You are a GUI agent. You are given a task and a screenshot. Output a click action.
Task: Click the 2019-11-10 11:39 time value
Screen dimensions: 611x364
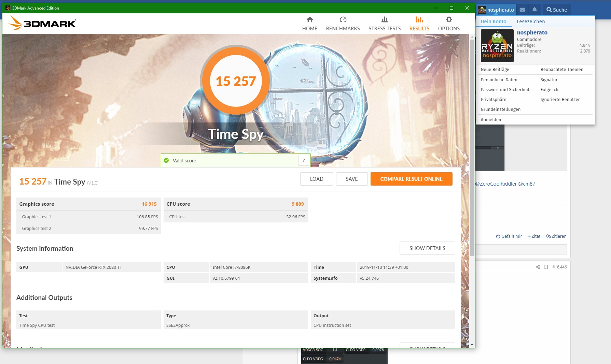[x=406, y=267]
